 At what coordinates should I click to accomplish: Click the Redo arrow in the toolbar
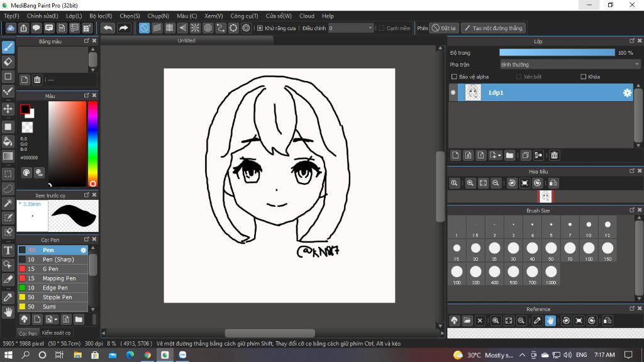pos(123,28)
